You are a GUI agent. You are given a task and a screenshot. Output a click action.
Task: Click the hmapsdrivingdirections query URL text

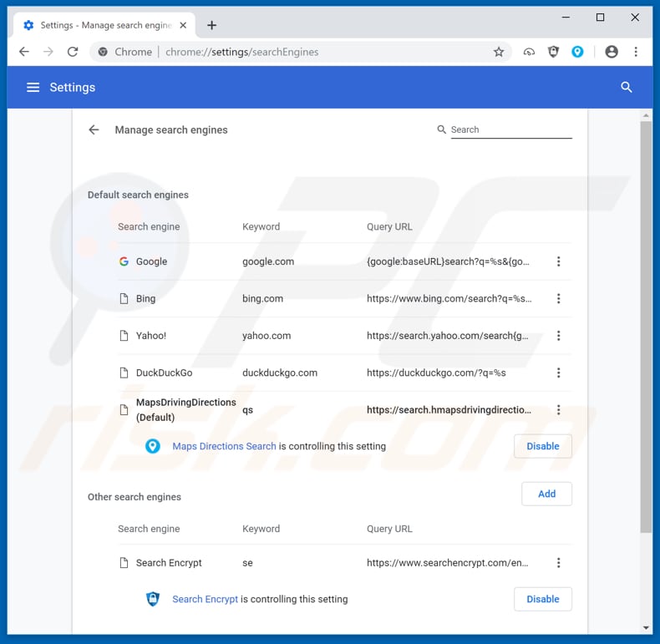tap(449, 409)
